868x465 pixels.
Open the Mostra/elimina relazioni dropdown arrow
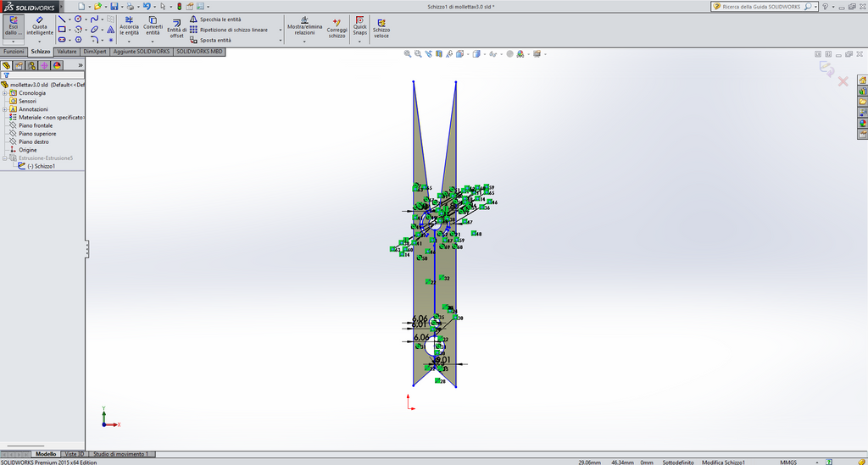304,42
